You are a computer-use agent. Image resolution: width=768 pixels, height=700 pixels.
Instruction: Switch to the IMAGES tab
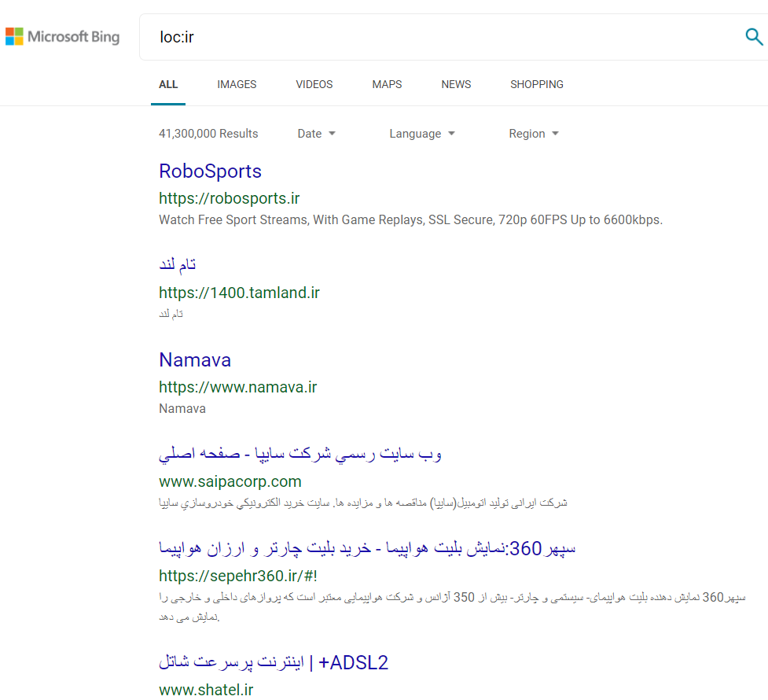(237, 84)
